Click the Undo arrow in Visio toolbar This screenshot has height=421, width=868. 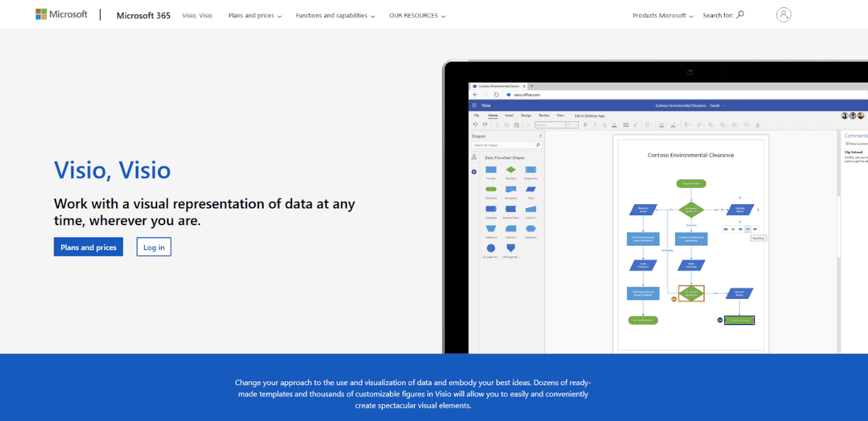tap(476, 125)
